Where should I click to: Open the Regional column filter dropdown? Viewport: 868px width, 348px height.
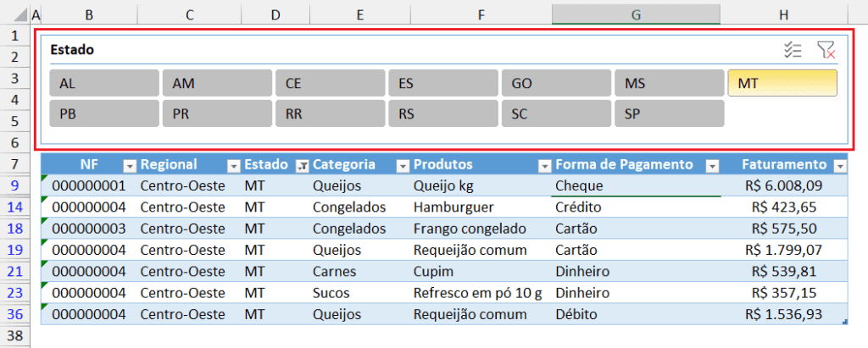[231, 165]
